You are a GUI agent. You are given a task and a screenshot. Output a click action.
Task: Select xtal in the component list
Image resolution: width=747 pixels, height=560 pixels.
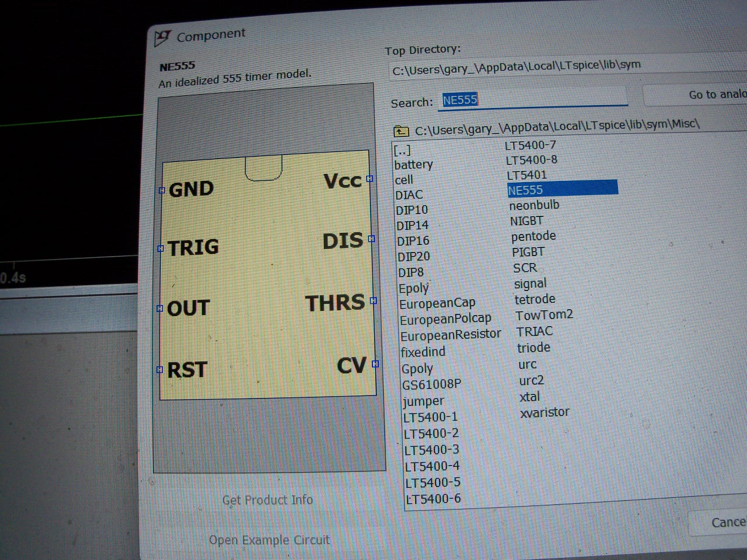coord(529,397)
